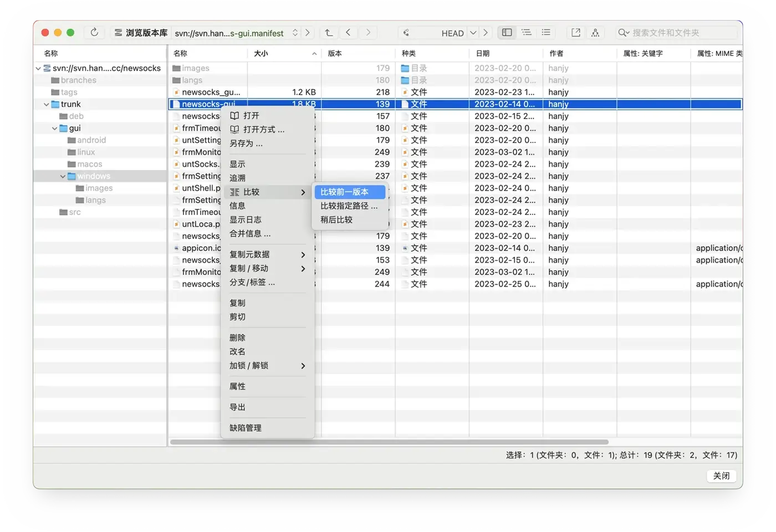Switch to the flat list view icon
Screen dimensions: 776x532
pos(546,33)
